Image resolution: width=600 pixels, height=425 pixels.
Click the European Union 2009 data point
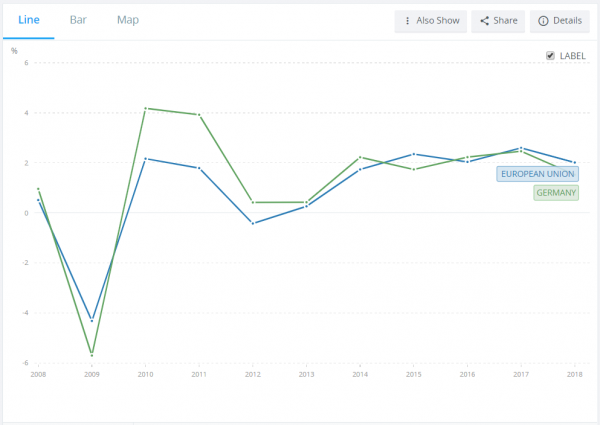pos(92,320)
